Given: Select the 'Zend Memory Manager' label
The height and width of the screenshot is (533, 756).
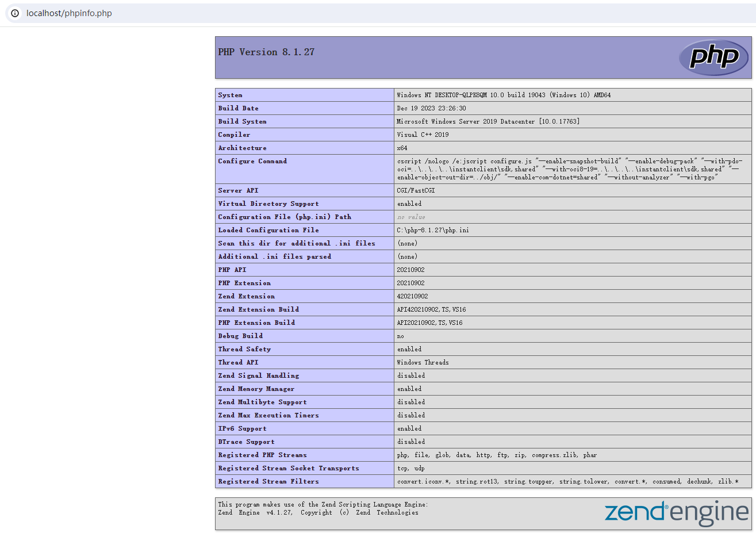Looking at the screenshot, I should 256,389.
